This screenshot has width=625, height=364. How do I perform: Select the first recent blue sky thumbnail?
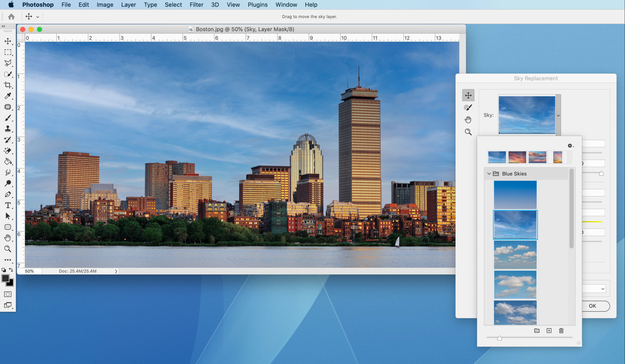click(497, 157)
